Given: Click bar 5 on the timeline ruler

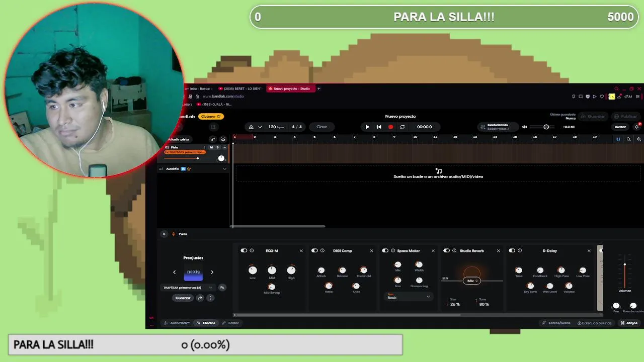Looking at the screenshot, I should coord(314,137).
